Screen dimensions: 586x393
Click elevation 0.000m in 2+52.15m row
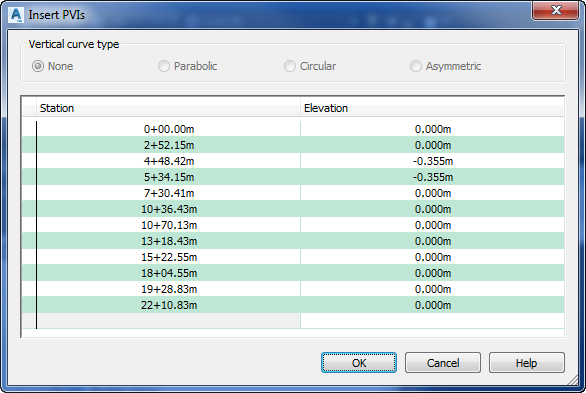click(432, 145)
